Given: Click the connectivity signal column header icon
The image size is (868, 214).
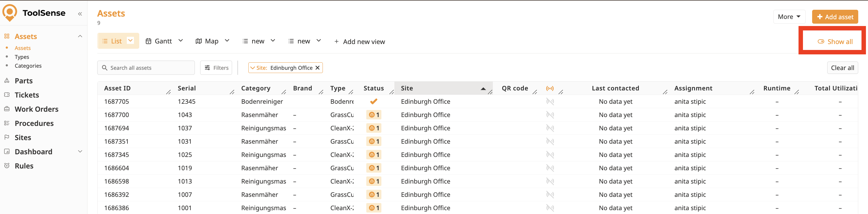Looking at the screenshot, I should point(550,88).
